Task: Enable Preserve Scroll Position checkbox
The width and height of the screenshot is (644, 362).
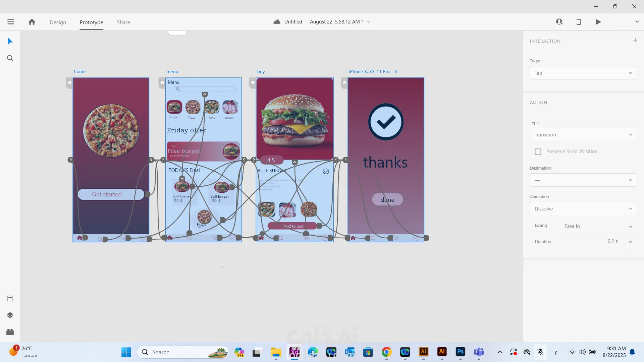Action: pos(538,152)
